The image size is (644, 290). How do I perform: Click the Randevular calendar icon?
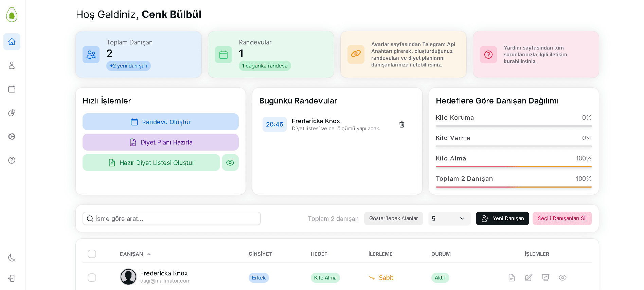[x=223, y=55]
